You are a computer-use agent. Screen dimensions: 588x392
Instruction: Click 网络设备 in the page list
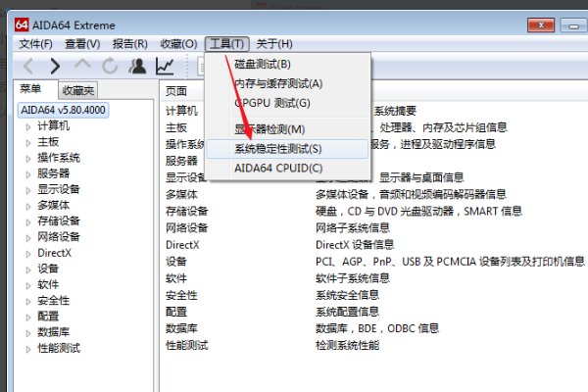(x=187, y=227)
